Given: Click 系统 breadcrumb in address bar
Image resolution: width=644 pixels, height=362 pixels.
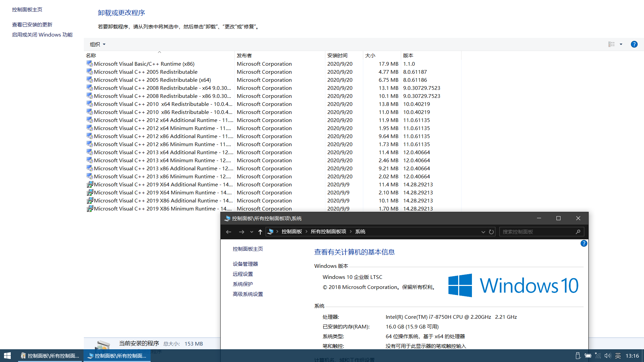Looking at the screenshot, I should [360, 232].
